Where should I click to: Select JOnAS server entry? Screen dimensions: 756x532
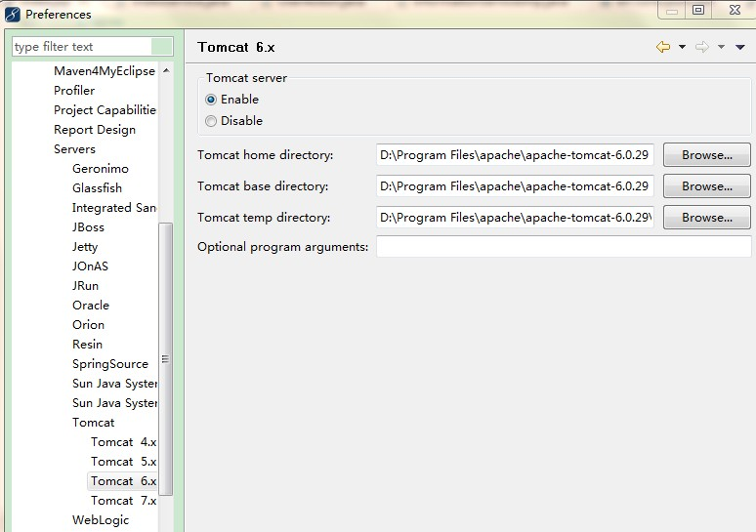[x=90, y=266]
